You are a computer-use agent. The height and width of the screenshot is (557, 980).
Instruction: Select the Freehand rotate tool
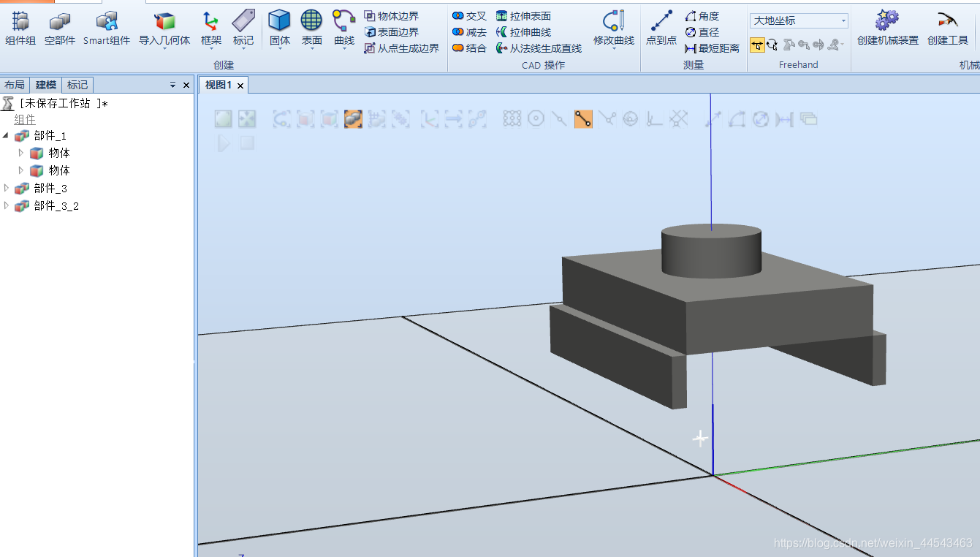[x=772, y=45]
